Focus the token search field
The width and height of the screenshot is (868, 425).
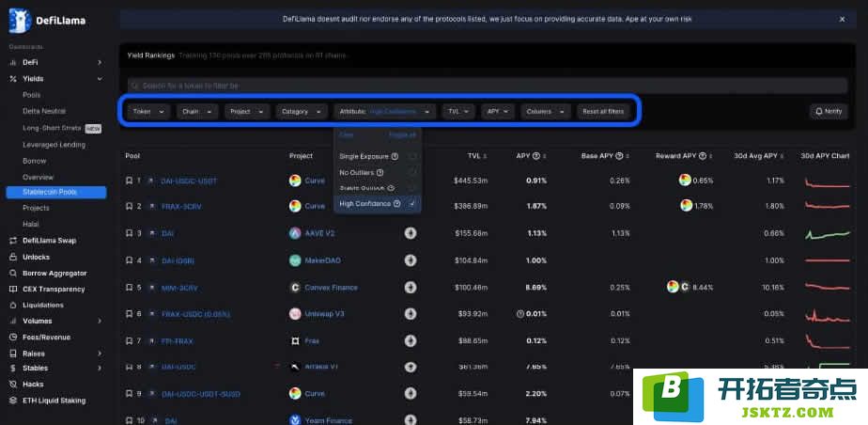[x=488, y=86]
